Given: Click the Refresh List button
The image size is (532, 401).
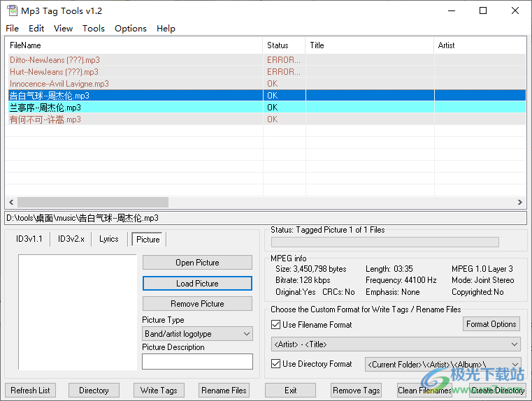Looking at the screenshot, I should click(x=30, y=390).
